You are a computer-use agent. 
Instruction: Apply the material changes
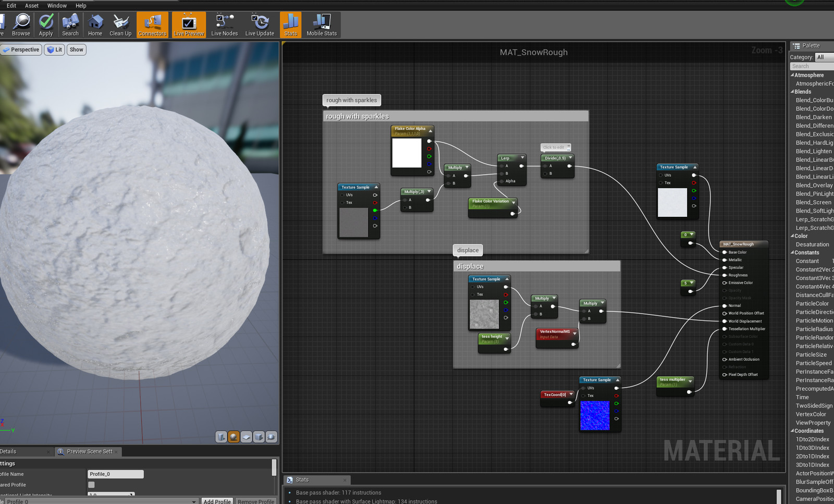(46, 25)
